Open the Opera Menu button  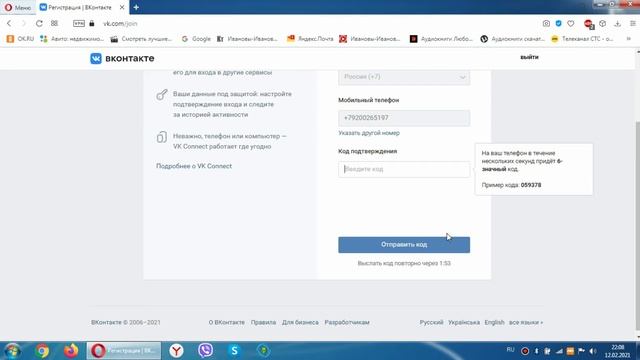point(18,7)
